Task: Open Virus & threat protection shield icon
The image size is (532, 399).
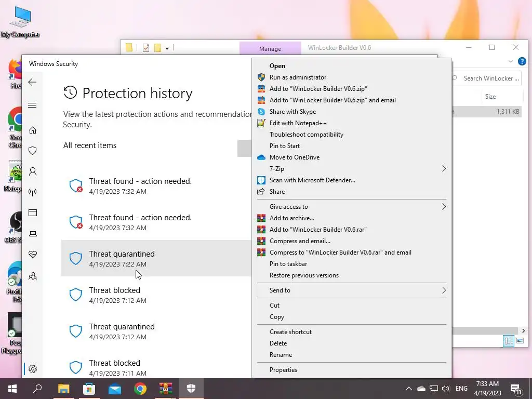Action: (x=33, y=151)
